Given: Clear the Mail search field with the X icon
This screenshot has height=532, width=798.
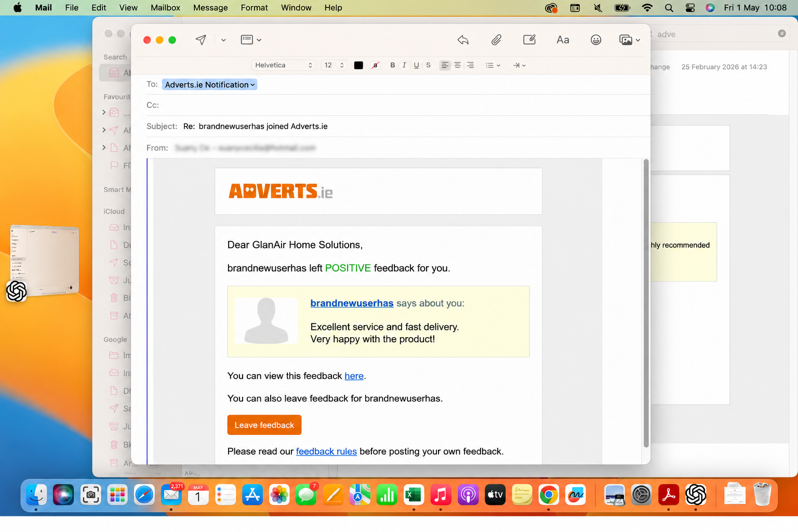Looking at the screenshot, I should point(782,34).
